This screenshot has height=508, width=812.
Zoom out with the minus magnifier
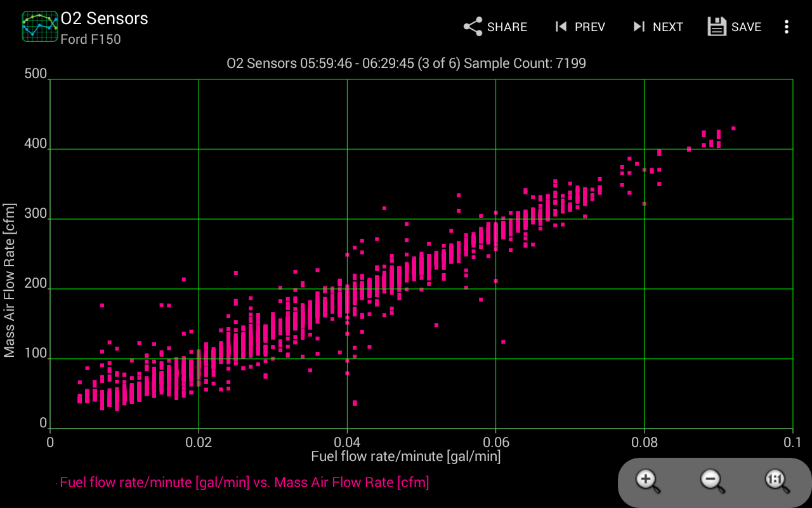click(712, 481)
